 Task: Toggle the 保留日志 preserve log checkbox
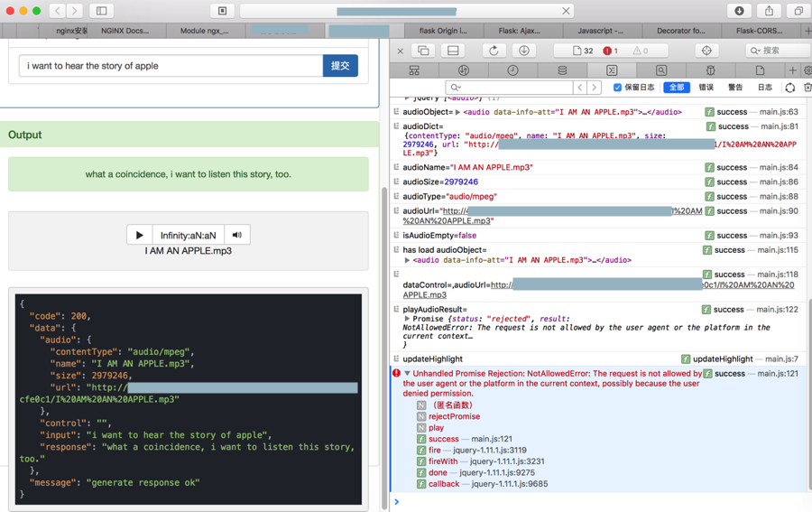click(x=618, y=88)
